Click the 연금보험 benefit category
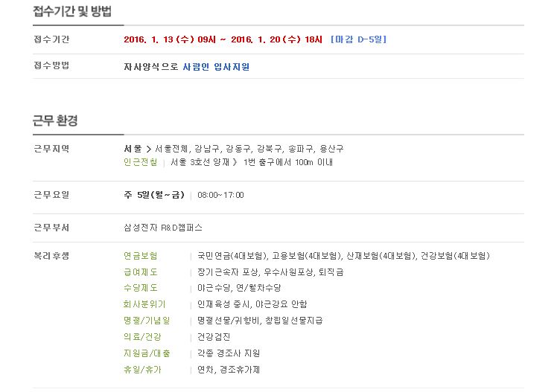 140,256
